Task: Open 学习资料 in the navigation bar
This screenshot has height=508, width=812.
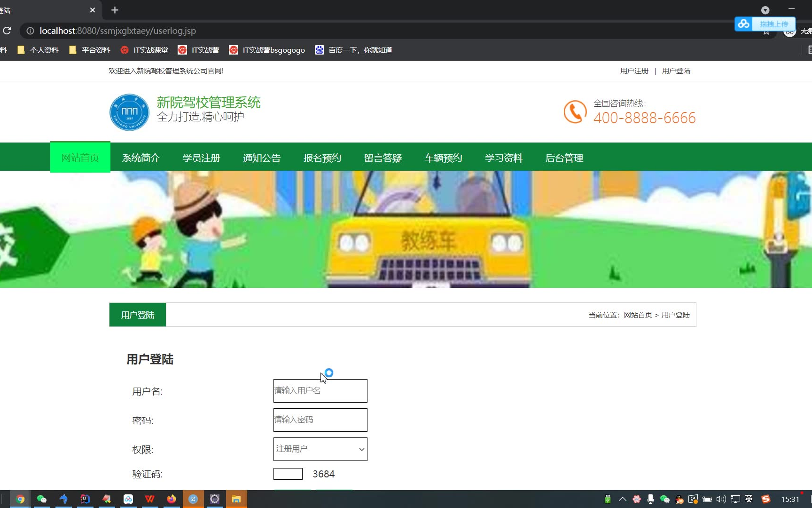Action: [504, 158]
